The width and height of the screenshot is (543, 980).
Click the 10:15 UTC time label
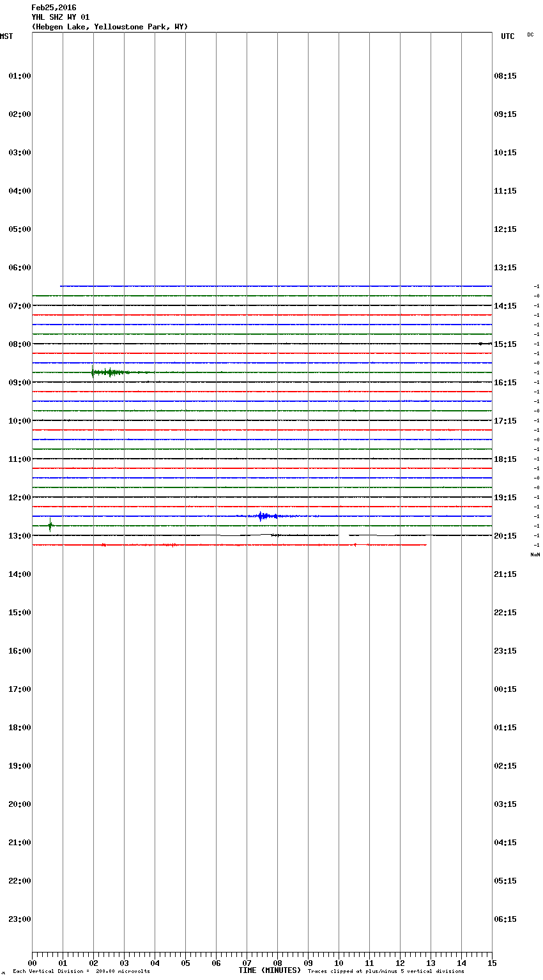(x=505, y=153)
